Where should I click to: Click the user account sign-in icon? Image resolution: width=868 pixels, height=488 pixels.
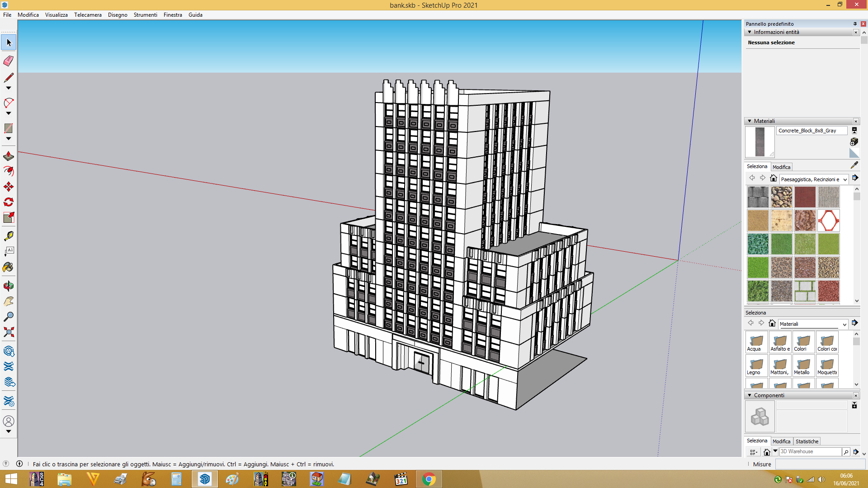[x=9, y=421]
